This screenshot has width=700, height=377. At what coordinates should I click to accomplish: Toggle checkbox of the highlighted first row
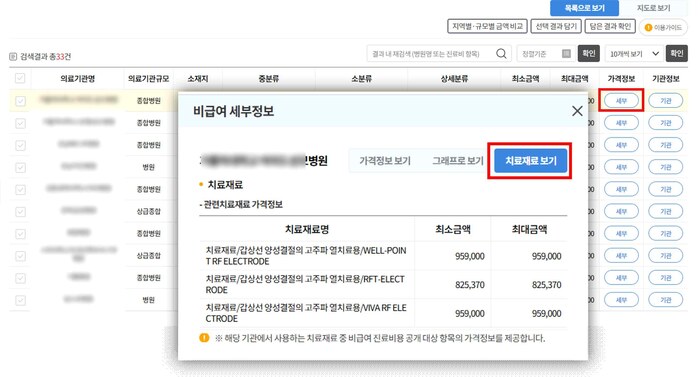click(x=20, y=101)
